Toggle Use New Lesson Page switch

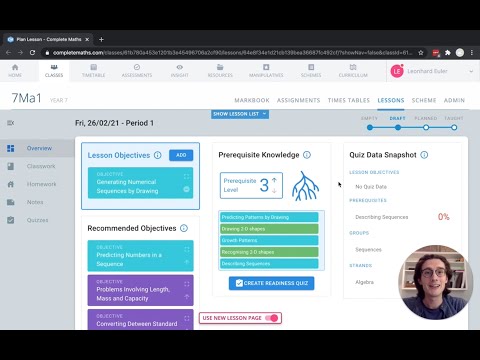pos(272,318)
